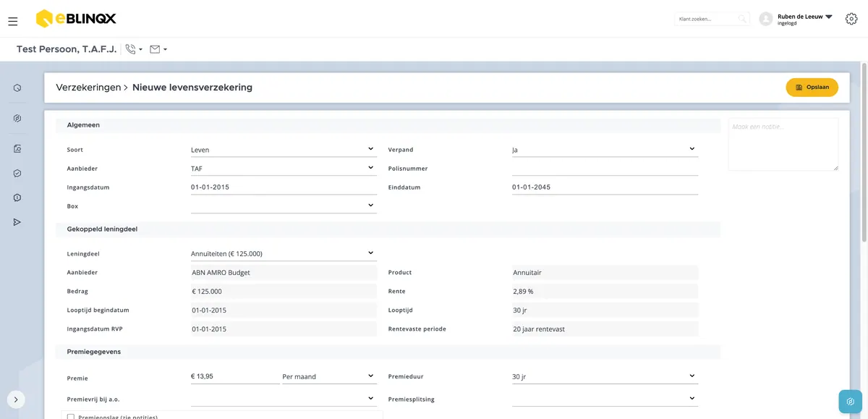Open Ruben de Leeuw user menu
The image size is (868, 419).
tap(805, 19)
